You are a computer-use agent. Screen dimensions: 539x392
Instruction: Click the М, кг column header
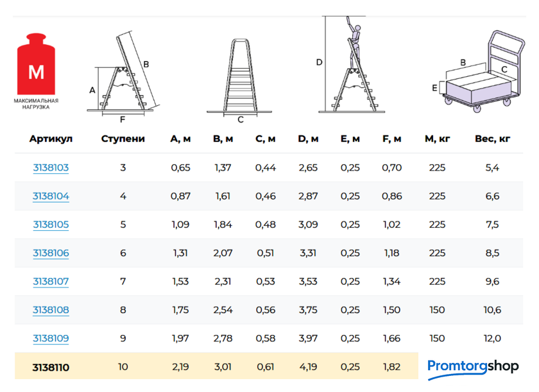pyautogui.click(x=437, y=139)
